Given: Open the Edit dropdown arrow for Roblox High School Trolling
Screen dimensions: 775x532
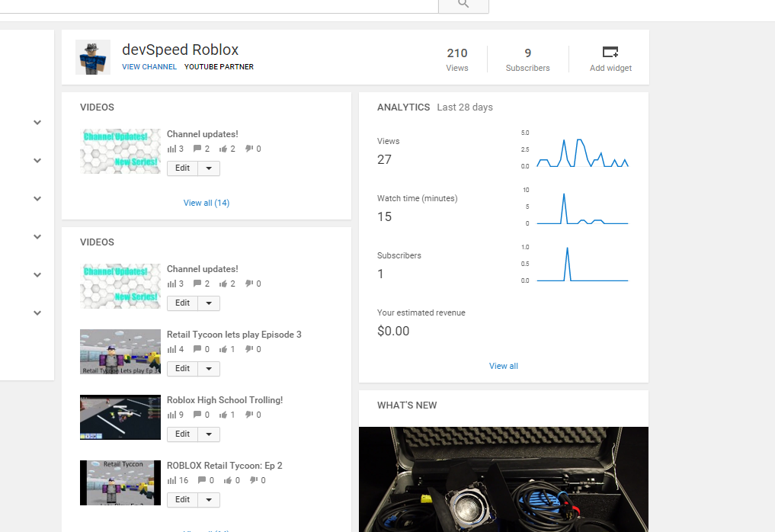Looking at the screenshot, I should [209, 434].
